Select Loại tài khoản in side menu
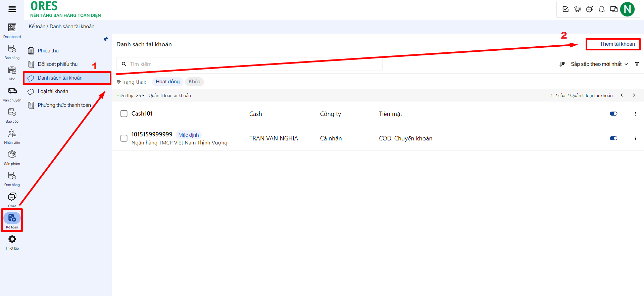Viewport: 644px width, 299px height. pos(53,91)
